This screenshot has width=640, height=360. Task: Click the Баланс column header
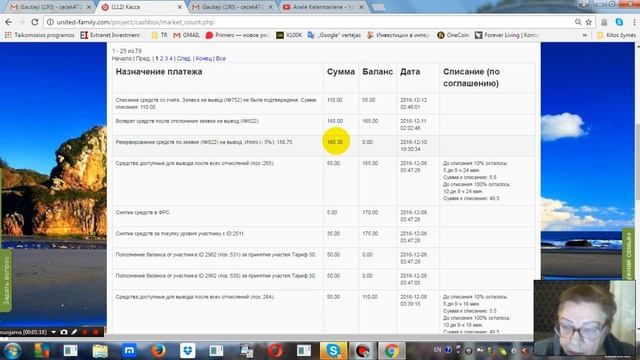(x=378, y=72)
